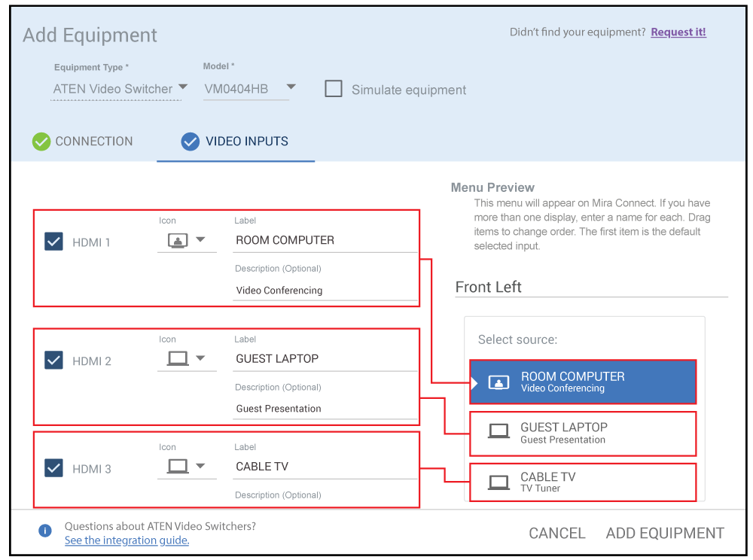Select Cable TV source in preview
Viewport: 753px width, 560px height.
pyautogui.click(x=583, y=482)
